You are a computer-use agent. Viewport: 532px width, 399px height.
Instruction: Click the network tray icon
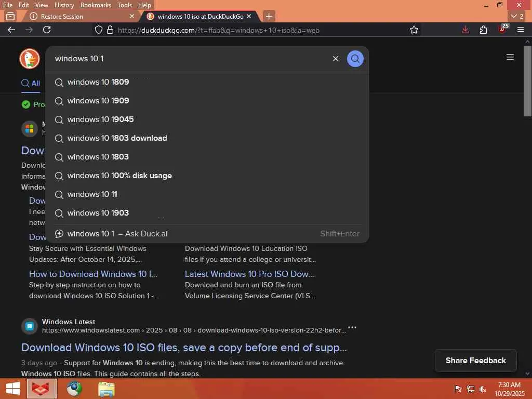click(470, 389)
